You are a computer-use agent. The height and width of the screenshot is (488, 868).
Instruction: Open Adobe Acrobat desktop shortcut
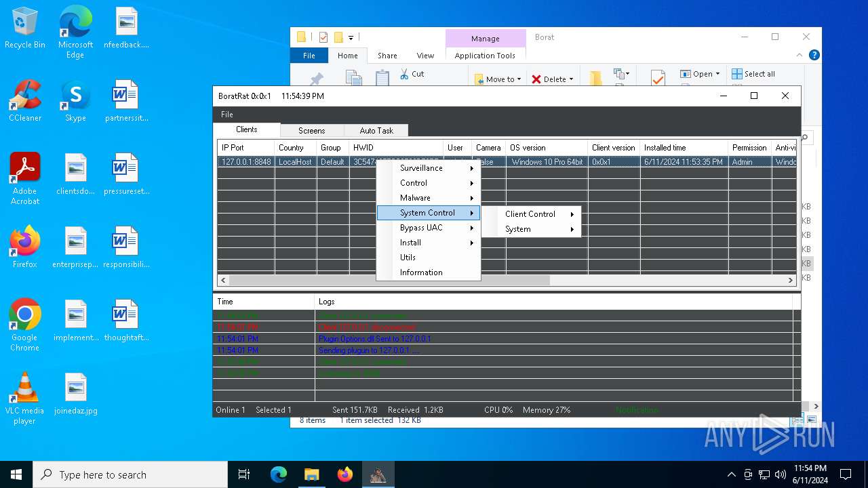(25, 179)
